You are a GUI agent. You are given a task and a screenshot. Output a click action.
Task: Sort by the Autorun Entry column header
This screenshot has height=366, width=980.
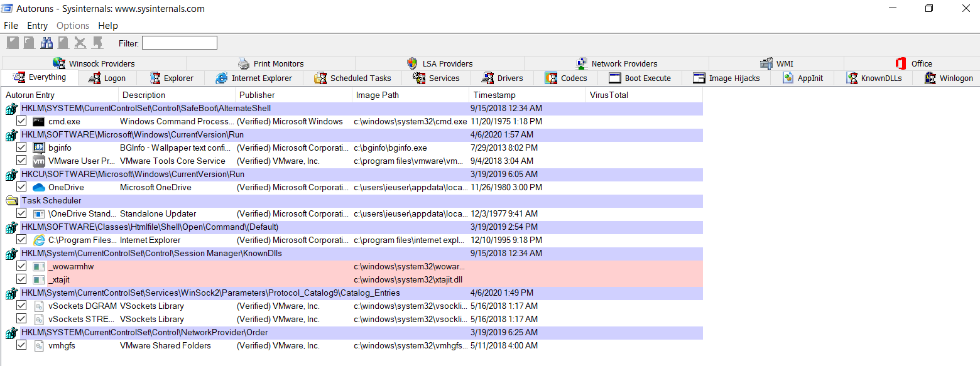(x=60, y=95)
